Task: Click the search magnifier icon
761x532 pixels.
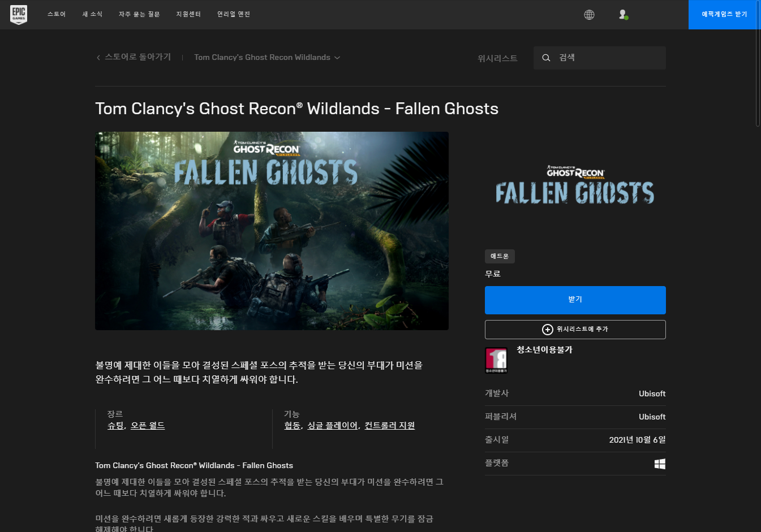Action: point(546,58)
